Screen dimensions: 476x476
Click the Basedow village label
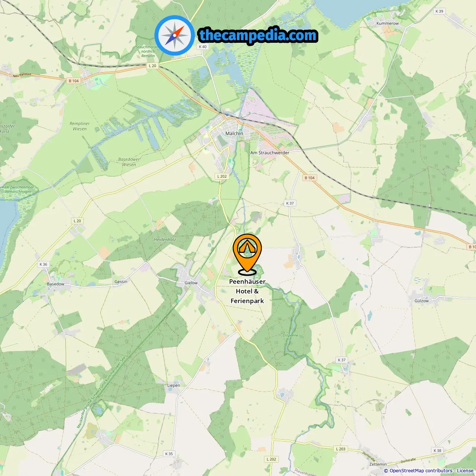coord(56,284)
